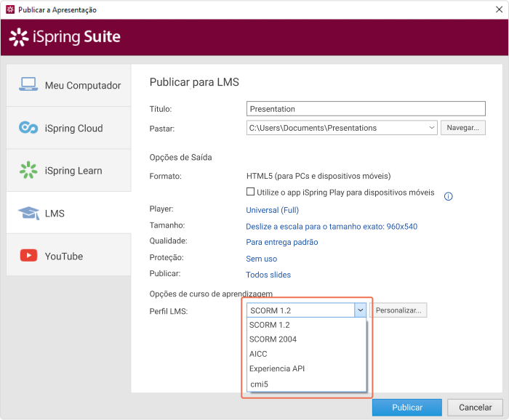
Task: Choose SCORM 2004 from the list
Action: pyautogui.click(x=306, y=339)
